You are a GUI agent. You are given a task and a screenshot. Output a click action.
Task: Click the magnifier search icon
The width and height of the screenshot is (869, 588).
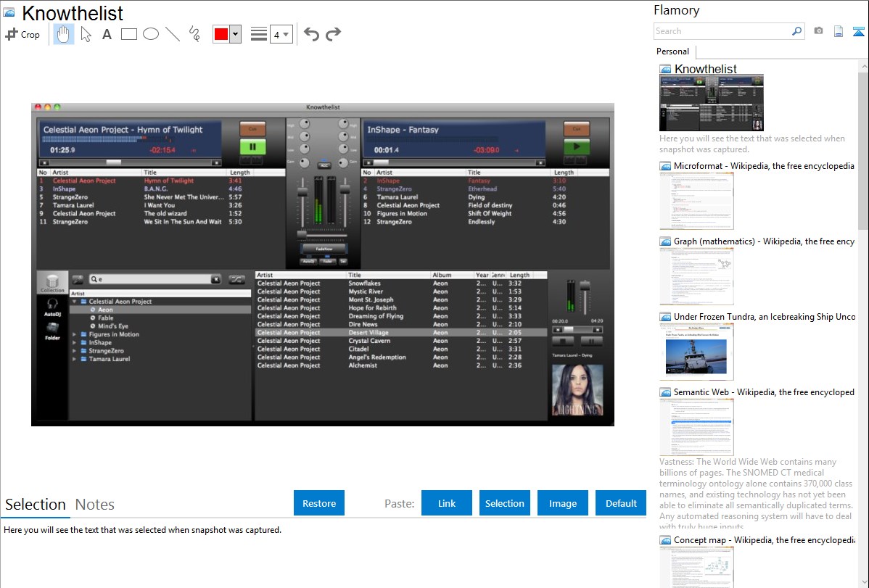pyautogui.click(x=797, y=31)
